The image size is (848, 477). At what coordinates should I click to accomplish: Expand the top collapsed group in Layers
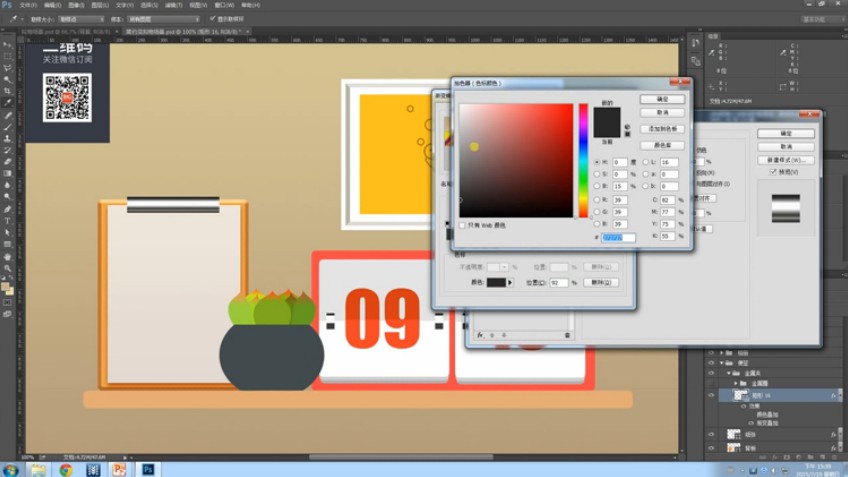721,353
